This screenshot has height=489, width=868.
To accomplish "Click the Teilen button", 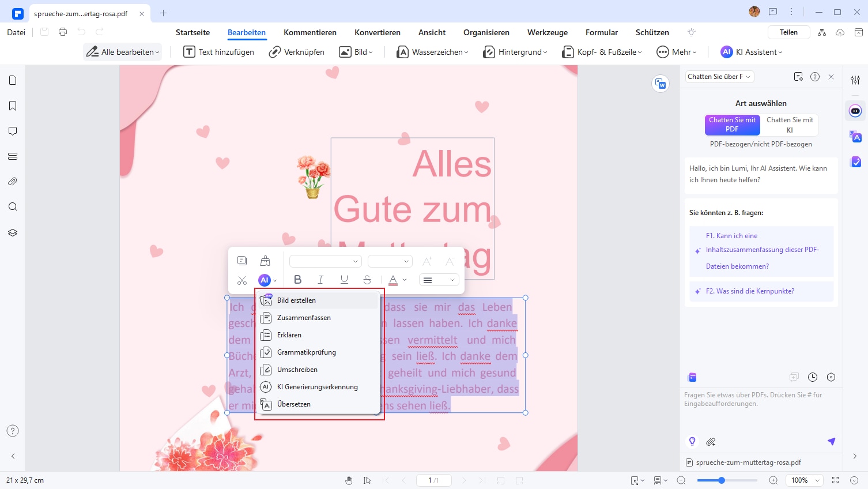I will click(788, 32).
